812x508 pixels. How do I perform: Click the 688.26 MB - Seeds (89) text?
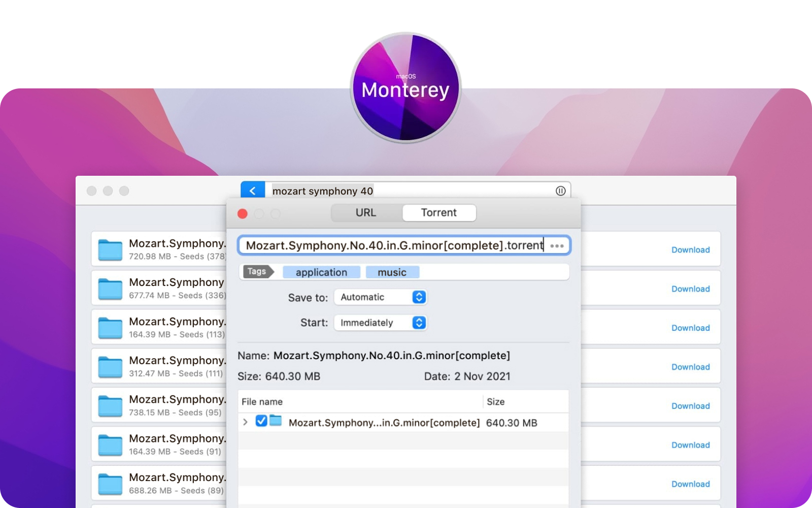point(176,491)
